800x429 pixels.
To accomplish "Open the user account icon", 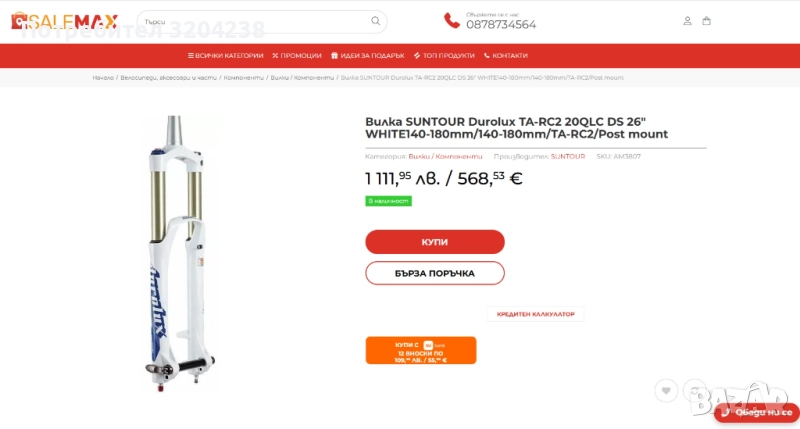I will [x=687, y=21].
